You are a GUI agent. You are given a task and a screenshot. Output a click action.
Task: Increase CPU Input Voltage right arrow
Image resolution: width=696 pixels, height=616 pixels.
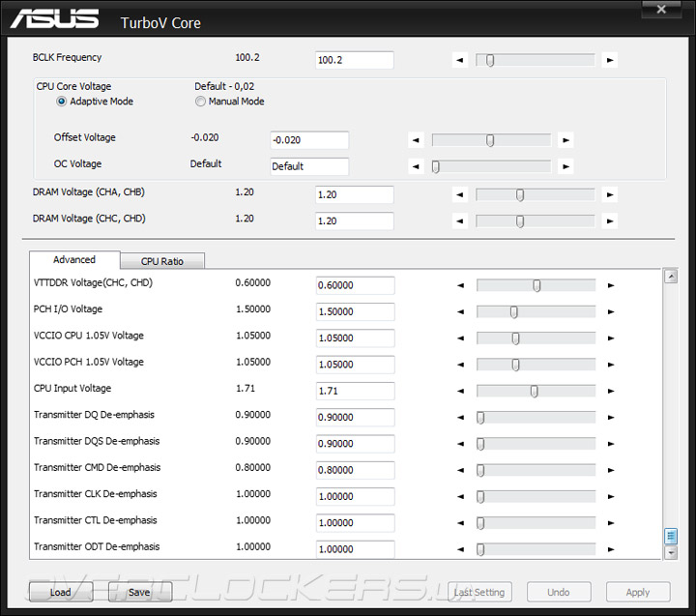611,392
